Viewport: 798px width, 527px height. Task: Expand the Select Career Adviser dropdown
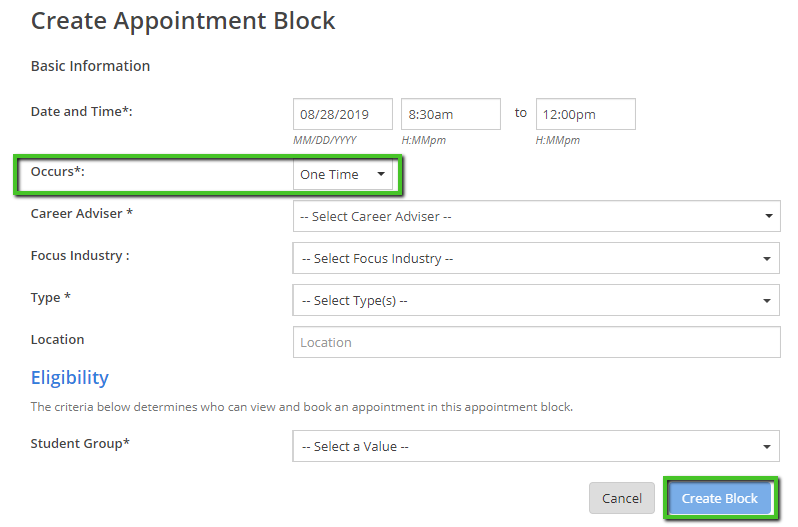pyautogui.click(x=536, y=216)
